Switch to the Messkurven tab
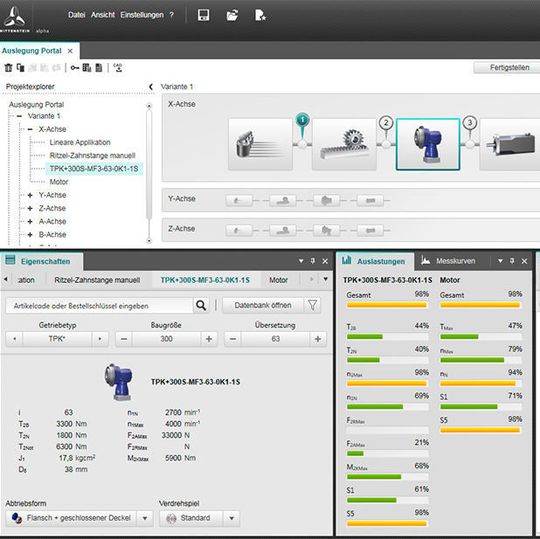Viewport: 540px width, 539px height. [449, 261]
